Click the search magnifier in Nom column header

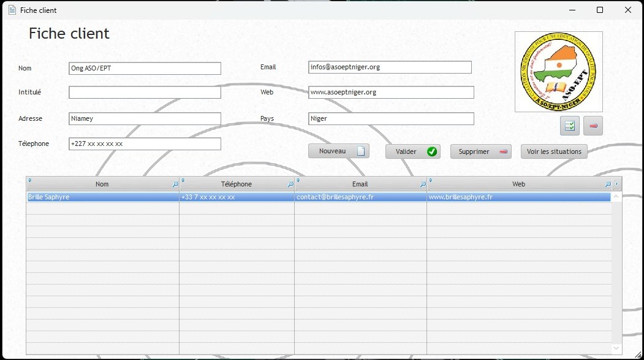pos(175,184)
